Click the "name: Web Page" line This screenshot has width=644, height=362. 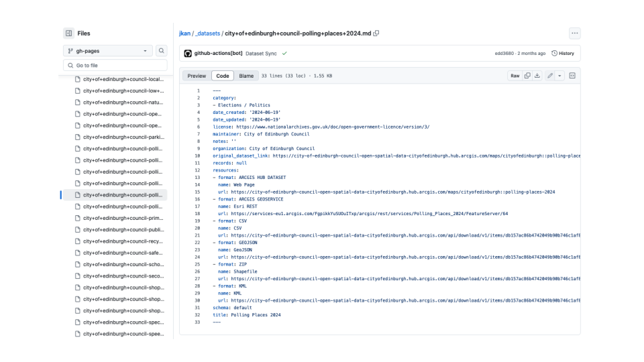click(236, 185)
